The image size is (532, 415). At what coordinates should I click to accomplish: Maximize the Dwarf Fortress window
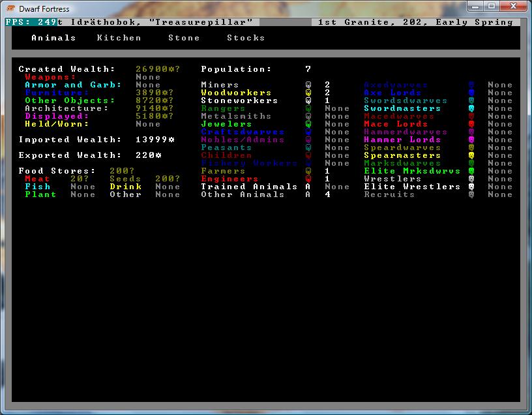coord(492,7)
